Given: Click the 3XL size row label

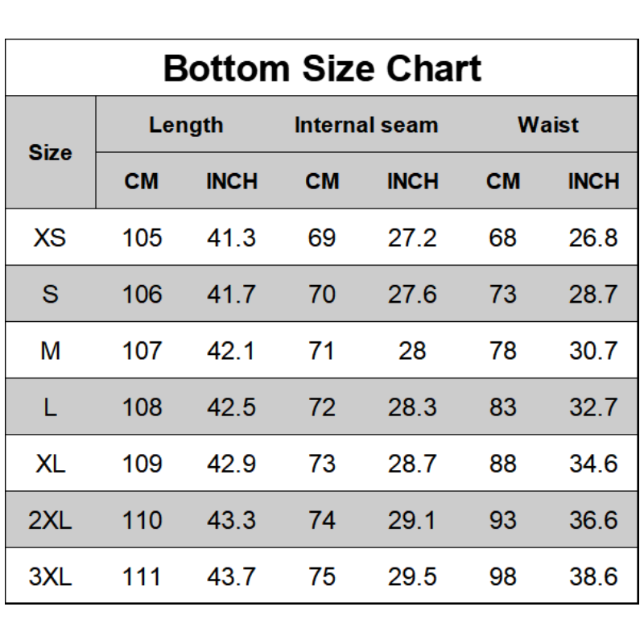Looking at the screenshot, I should coord(50,576).
